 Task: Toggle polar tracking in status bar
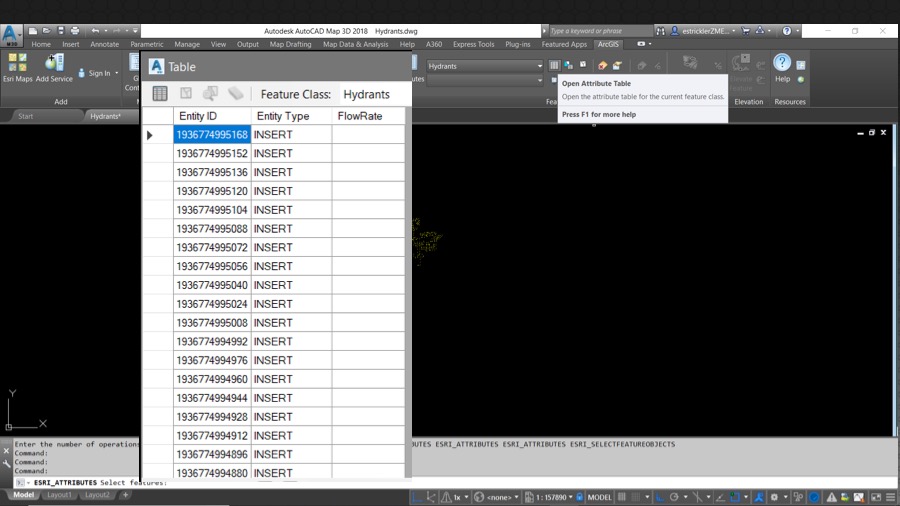click(x=674, y=497)
